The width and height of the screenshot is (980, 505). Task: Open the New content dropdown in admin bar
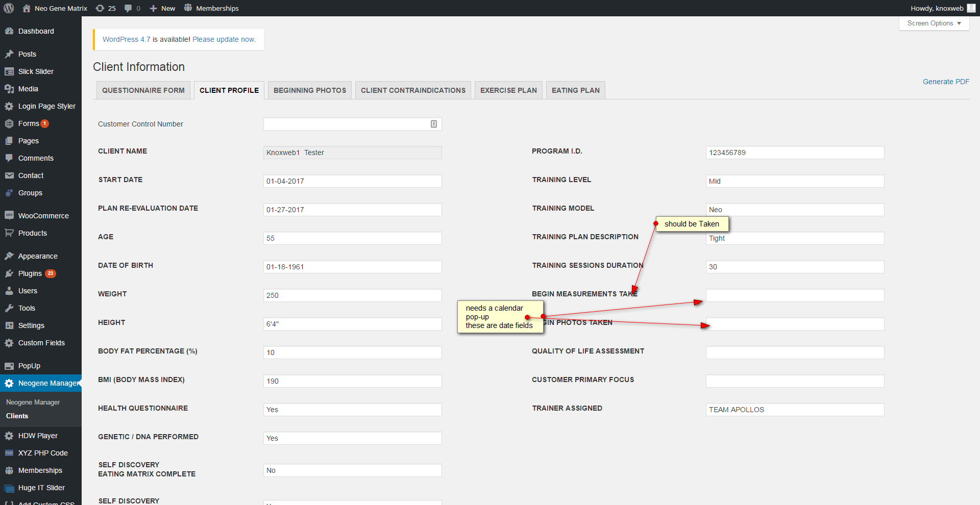tap(162, 8)
